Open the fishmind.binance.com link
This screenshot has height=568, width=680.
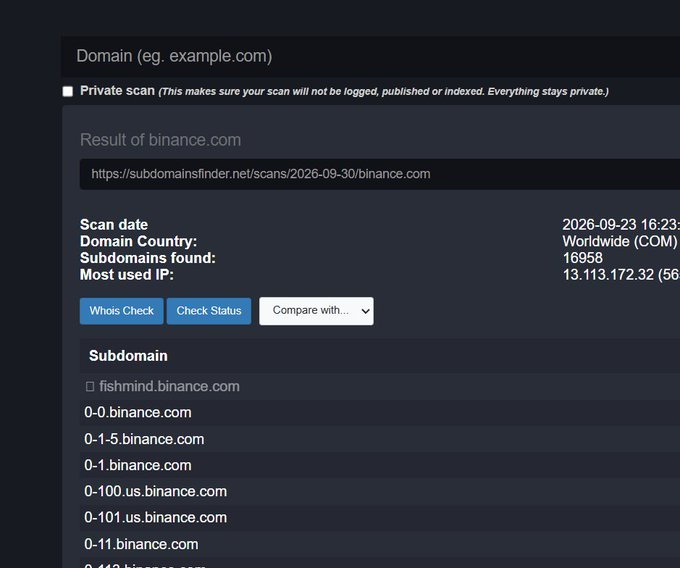point(169,386)
